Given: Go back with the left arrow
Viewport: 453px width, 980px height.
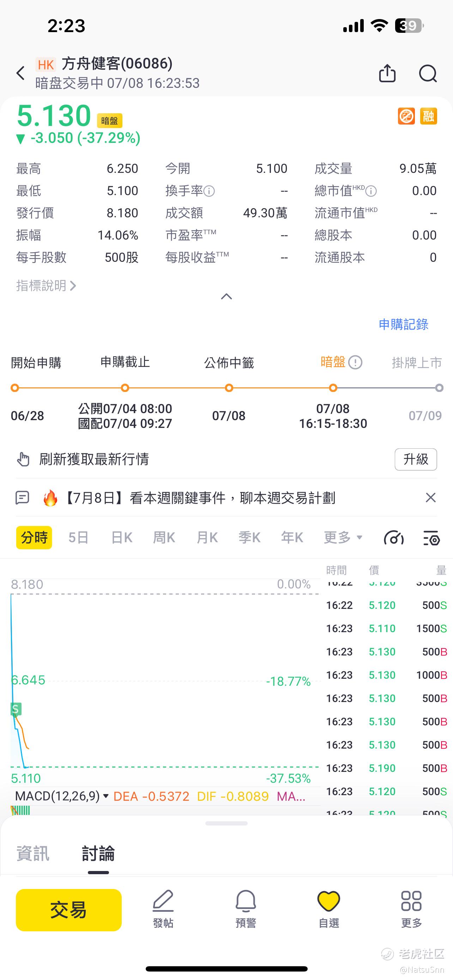Looking at the screenshot, I should point(20,73).
